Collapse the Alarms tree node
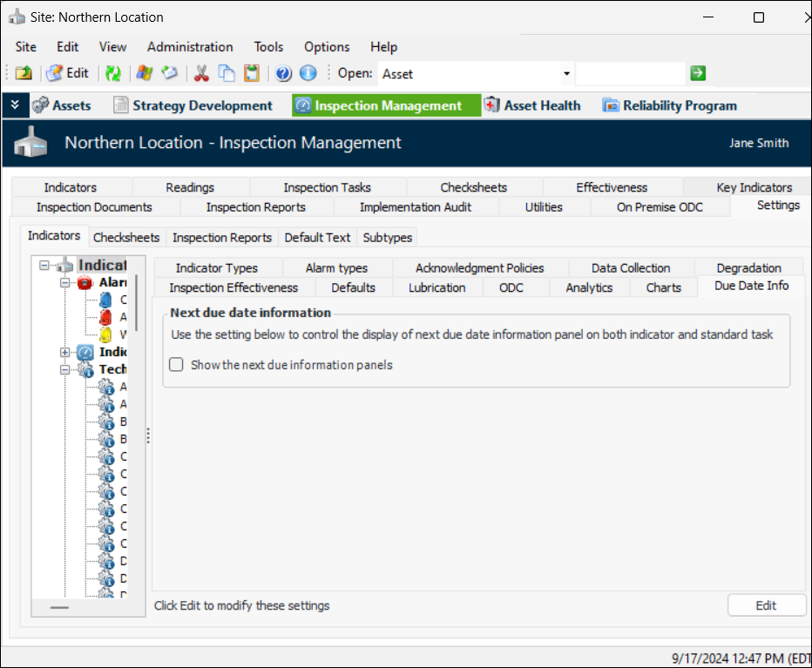 [x=65, y=283]
